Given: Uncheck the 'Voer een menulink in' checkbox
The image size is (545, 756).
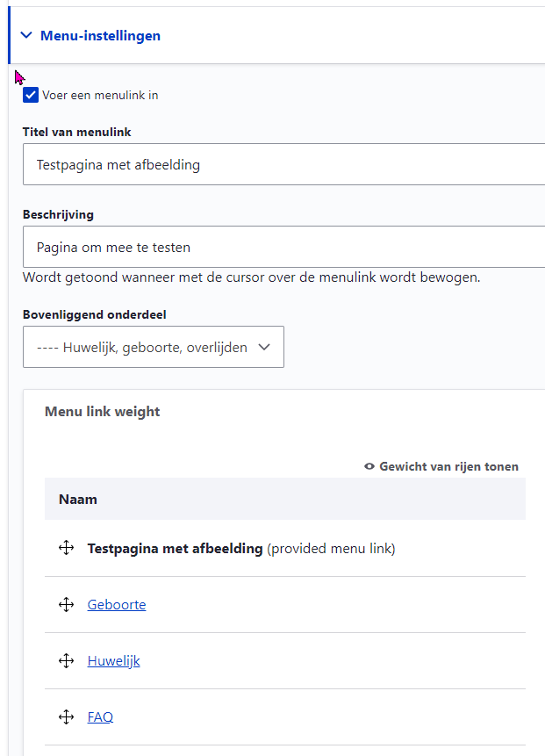Looking at the screenshot, I should pyautogui.click(x=31, y=95).
